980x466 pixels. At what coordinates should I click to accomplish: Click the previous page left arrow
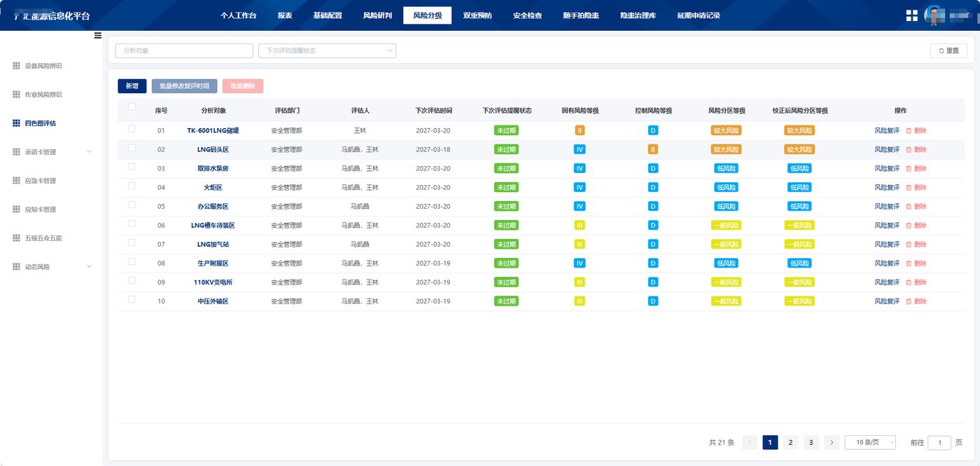click(750, 442)
